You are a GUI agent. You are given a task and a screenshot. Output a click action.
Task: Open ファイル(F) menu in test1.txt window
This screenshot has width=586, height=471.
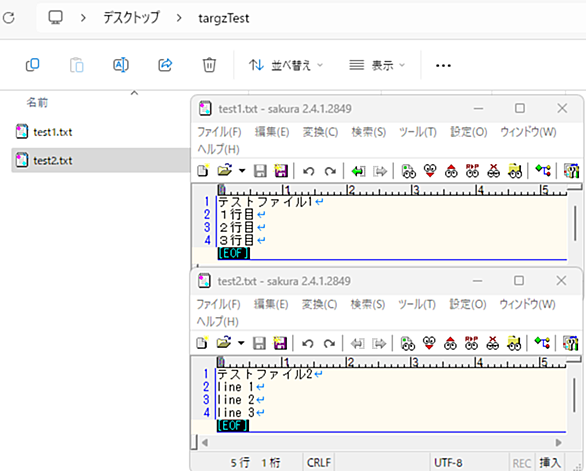(219, 132)
